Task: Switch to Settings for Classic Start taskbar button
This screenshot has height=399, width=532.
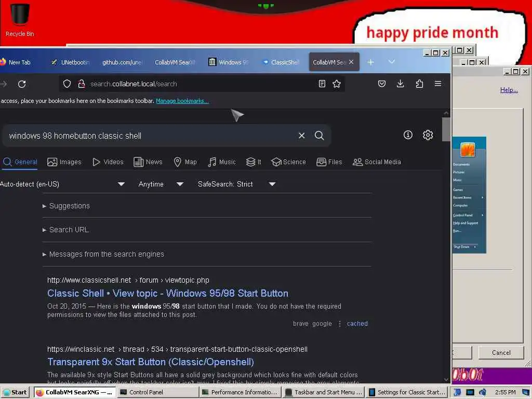Action: point(407,392)
